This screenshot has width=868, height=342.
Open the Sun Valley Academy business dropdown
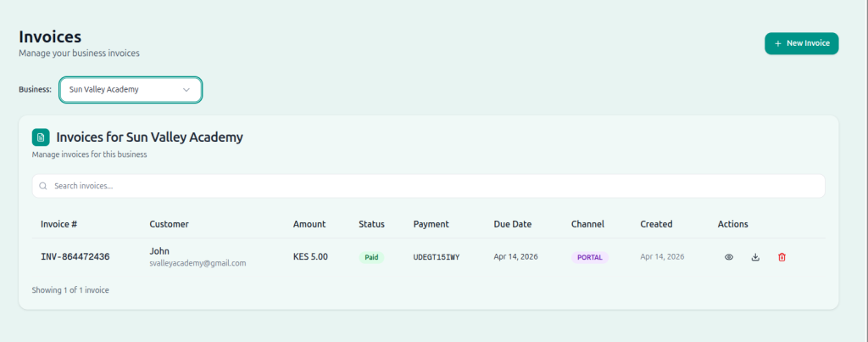click(x=130, y=89)
